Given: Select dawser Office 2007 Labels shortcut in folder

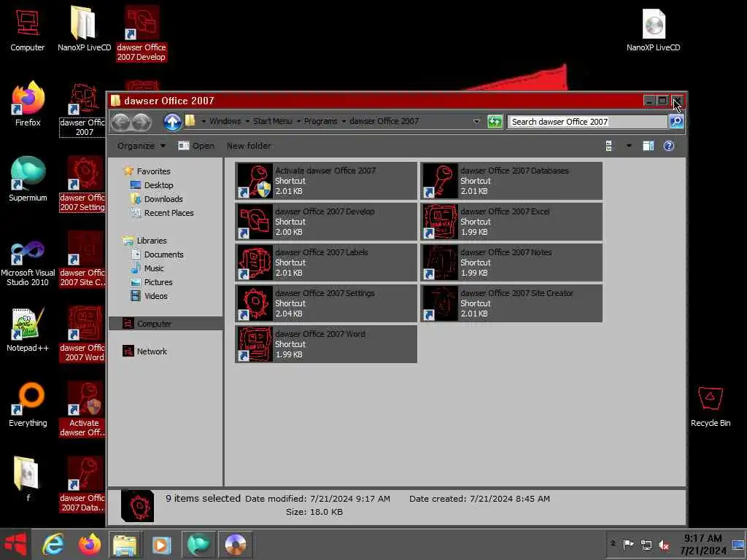Looking at the screenshot, I should 326,262.
